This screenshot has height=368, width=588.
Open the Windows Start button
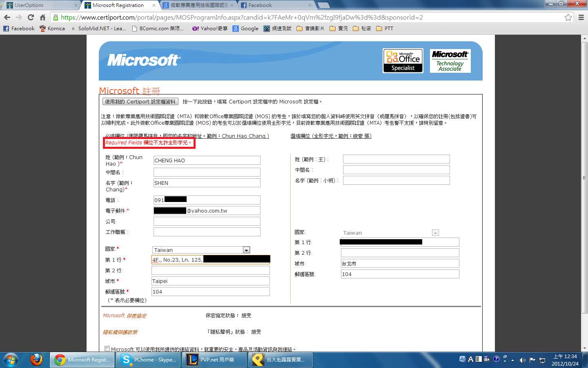coord(11,360)
